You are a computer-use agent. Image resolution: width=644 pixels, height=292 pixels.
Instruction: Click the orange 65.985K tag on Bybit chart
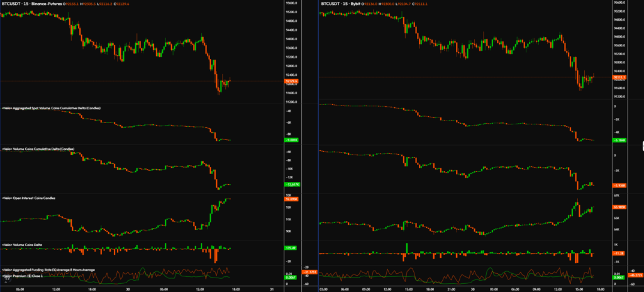click(x=619, y=207)
